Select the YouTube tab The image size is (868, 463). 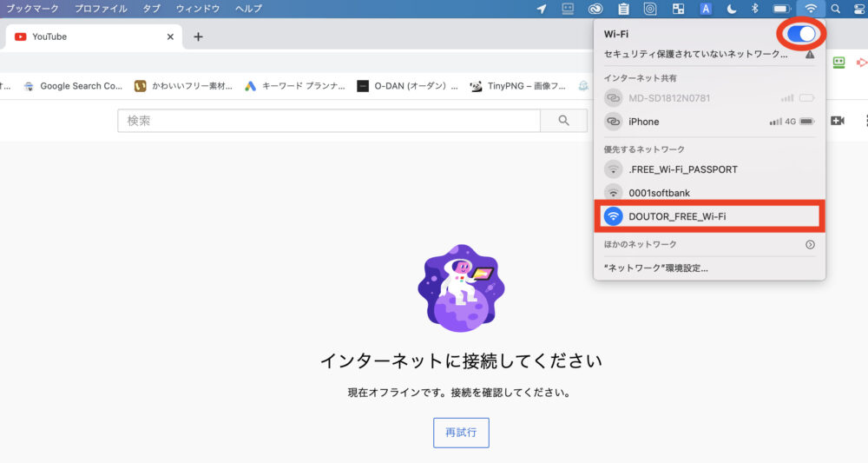[x=94, y=36]
